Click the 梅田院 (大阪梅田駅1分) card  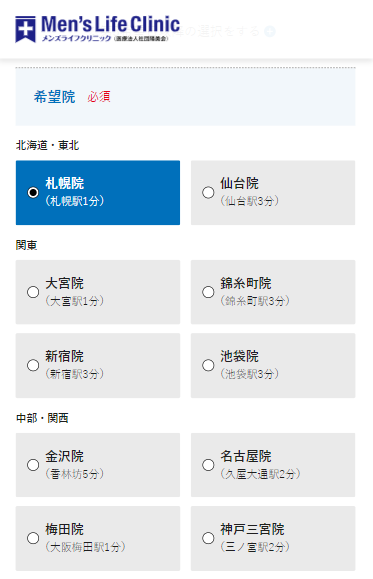coord(98,538)
